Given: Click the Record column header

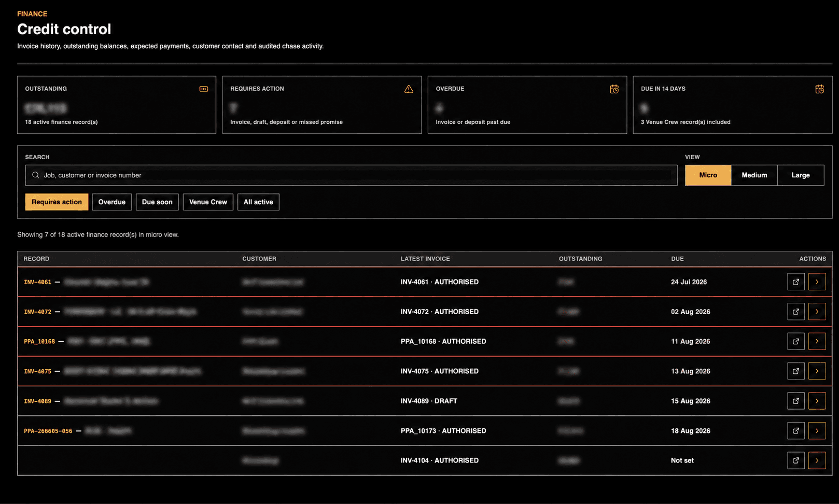Looking at the screenshot, I should [36, 259].
